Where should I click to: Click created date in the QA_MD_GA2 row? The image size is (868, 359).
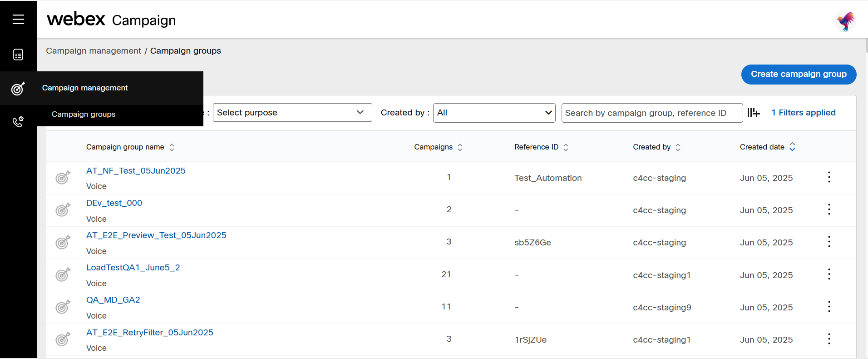coord(766,308)
